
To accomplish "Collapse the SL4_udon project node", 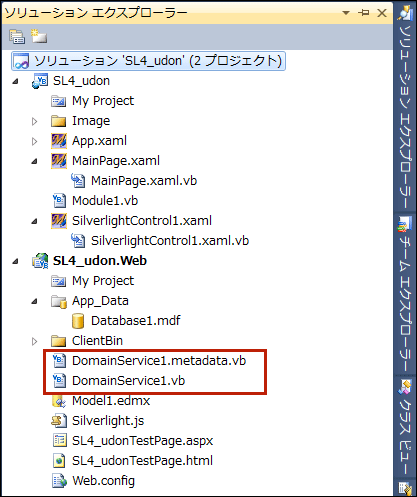I will (15, 81).
